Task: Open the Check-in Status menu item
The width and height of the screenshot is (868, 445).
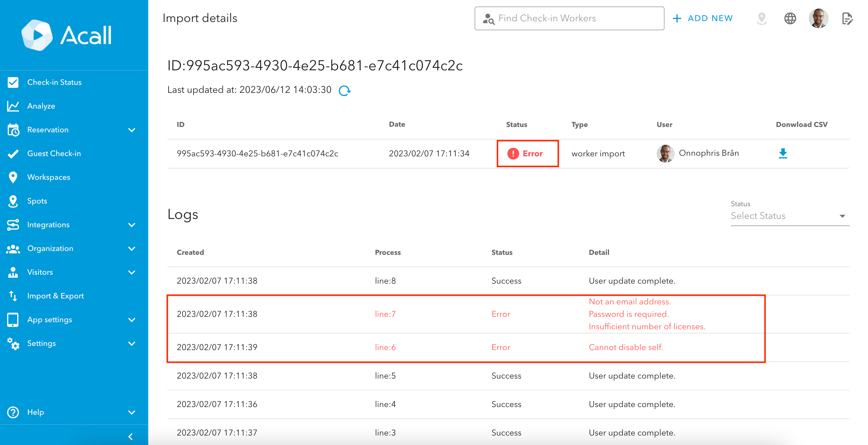Action: pos(74,82)
